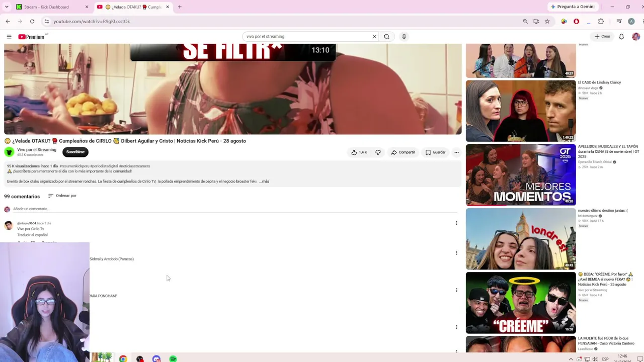Screen dimensions: 644x362
Task: Open Chrome from the taskbar
Action: (x=123, y=358)
